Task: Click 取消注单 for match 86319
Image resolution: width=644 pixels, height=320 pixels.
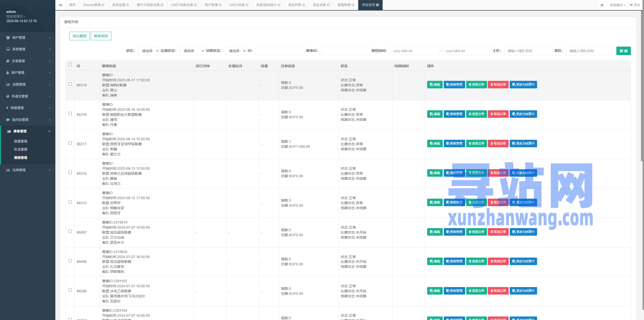Action: click(x=498, y=85)
